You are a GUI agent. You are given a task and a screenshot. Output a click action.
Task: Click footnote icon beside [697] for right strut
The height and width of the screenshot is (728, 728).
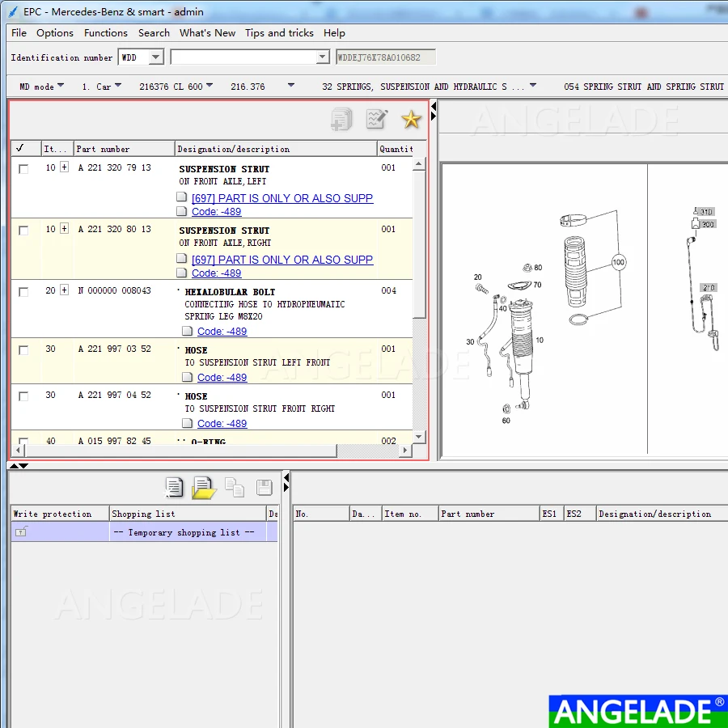[181, 258]
